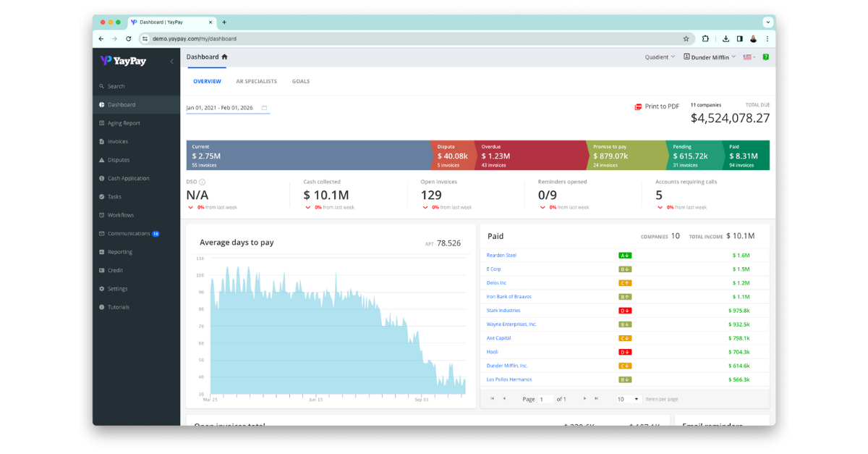868x454 pixels.
Task: Open the browser three-dot menu
Action: click(x=767, y=38)
